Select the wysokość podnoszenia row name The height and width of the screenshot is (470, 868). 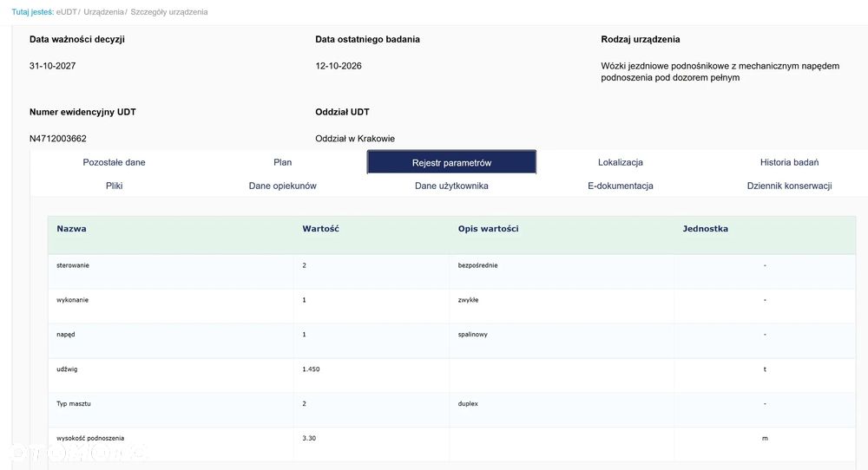click(90, 438)
